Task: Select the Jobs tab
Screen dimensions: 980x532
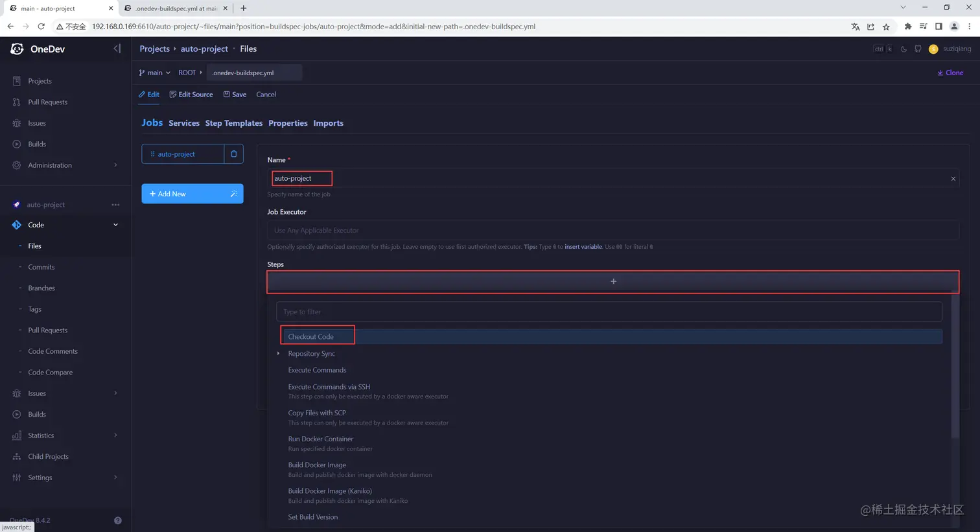Action: [152, 122]
